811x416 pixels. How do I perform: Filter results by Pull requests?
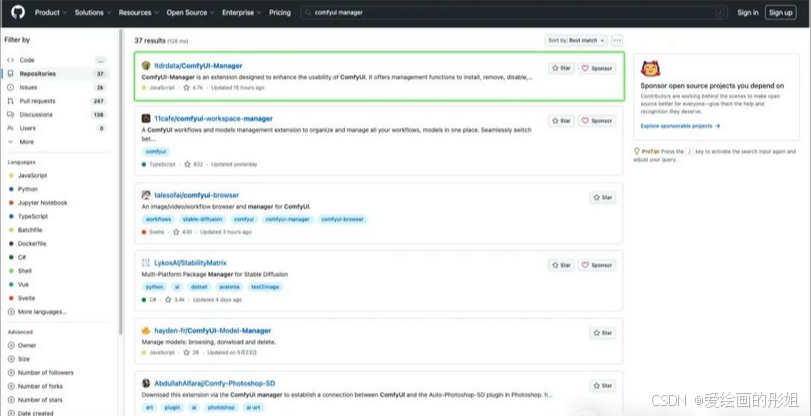tap(56, 101)
